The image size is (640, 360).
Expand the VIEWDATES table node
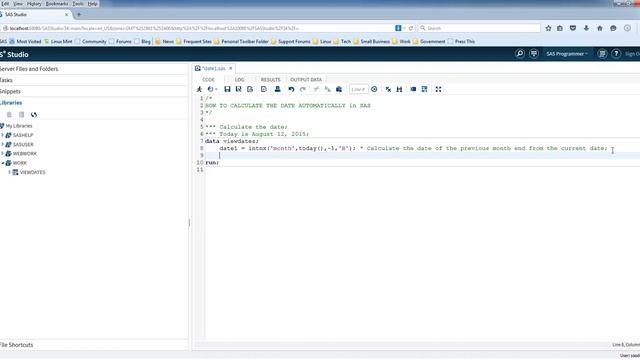pyautogui.click(x=9, y=172)
